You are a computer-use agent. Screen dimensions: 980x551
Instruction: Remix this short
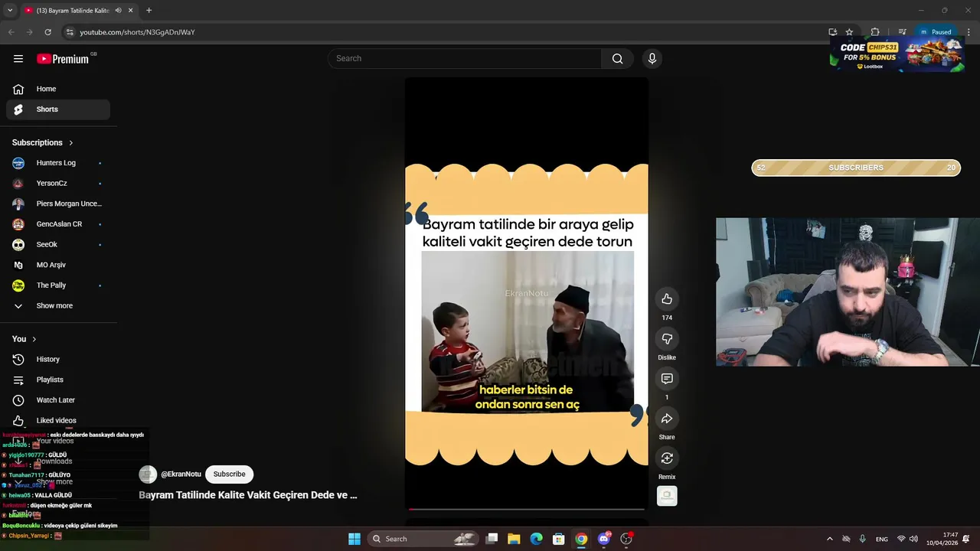(x=667, y=458)
